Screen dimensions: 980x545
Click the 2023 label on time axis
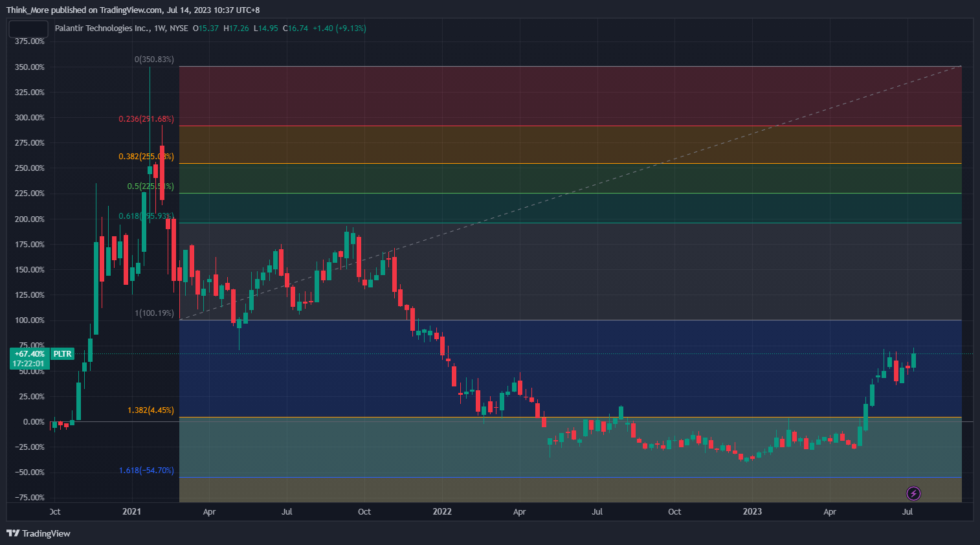click(x=752, y=511)
